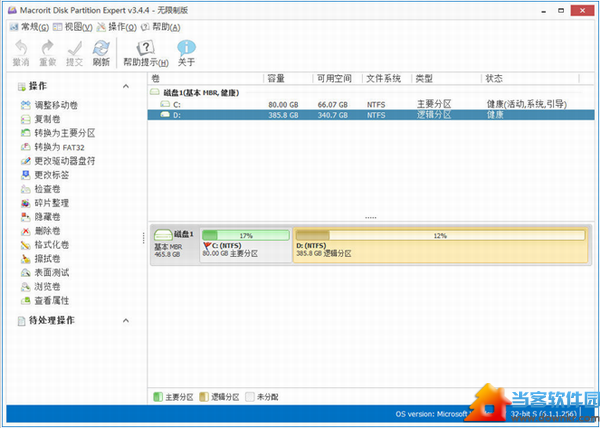
Task: Run 表面测试 surface test operation
Action: tap(45, 273)
